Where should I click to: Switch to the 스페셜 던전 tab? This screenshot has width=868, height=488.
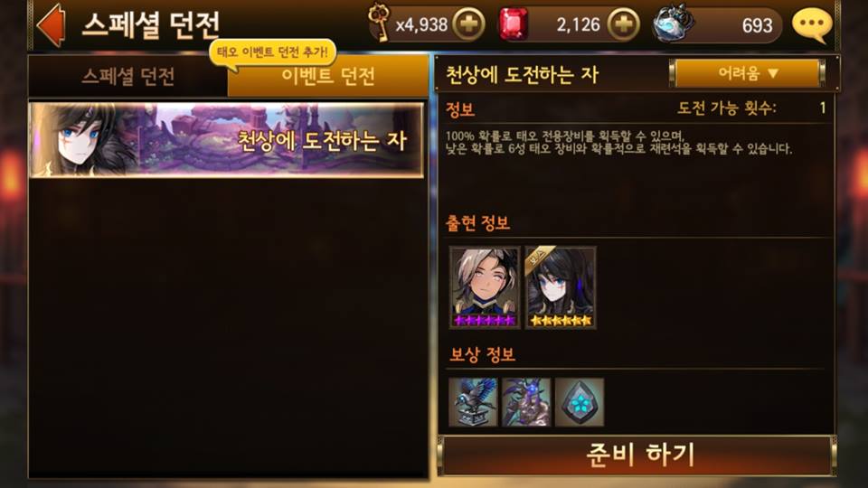[x=128, y=76]
